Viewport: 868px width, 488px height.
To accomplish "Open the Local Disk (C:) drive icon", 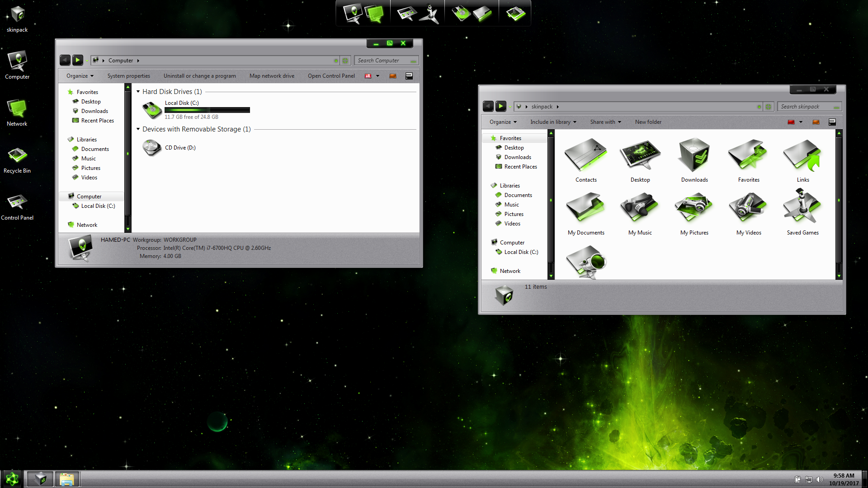I will click(x=152, y=110).
